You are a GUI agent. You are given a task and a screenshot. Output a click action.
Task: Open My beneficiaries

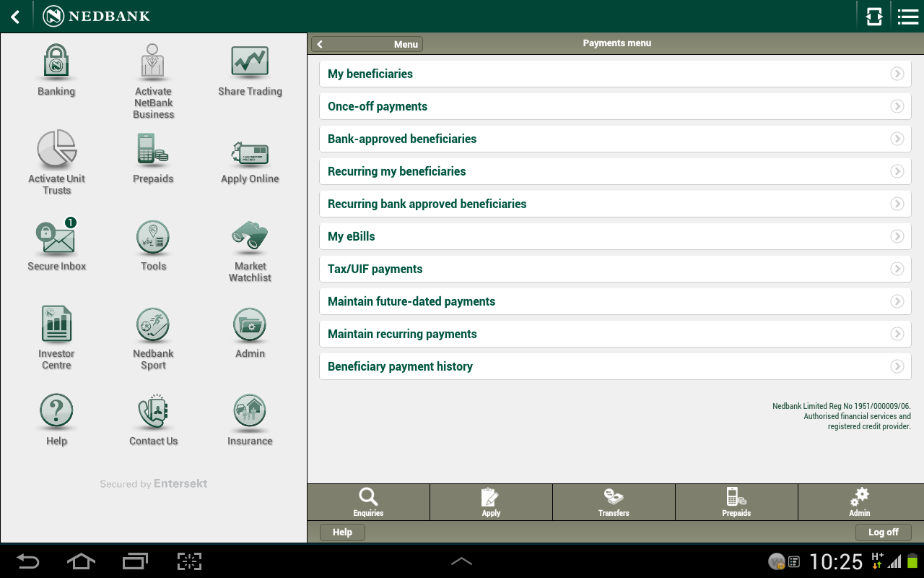[615, 74]
